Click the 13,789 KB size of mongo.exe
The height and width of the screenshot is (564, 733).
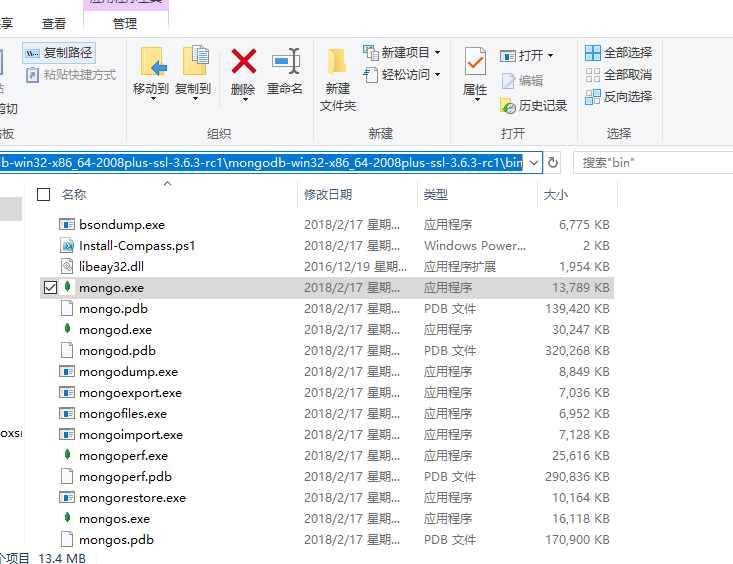pos(581,288)
